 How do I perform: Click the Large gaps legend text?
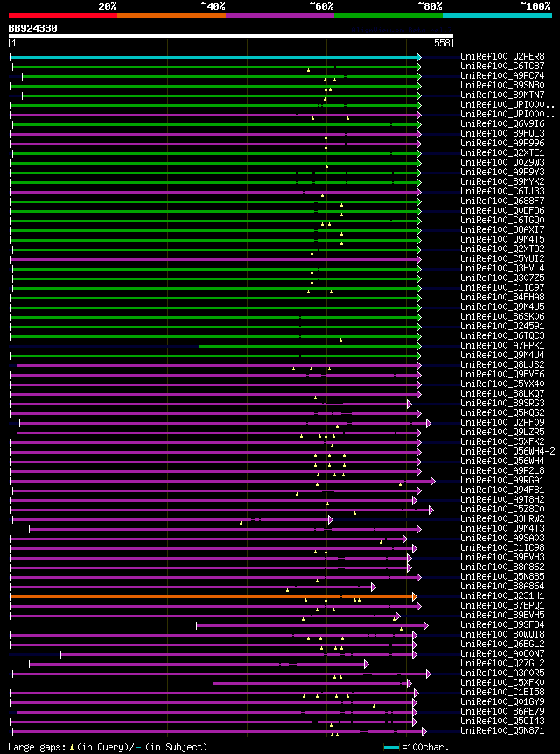[108, 747]
